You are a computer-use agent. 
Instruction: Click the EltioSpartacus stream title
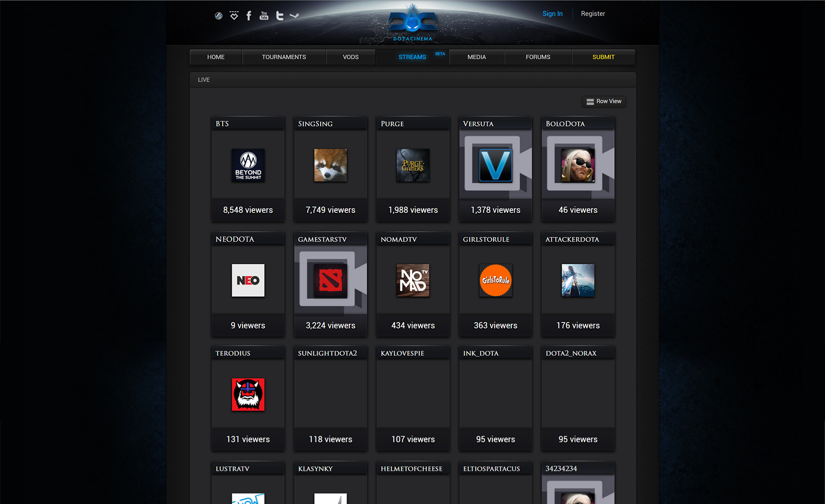point(491,469)
